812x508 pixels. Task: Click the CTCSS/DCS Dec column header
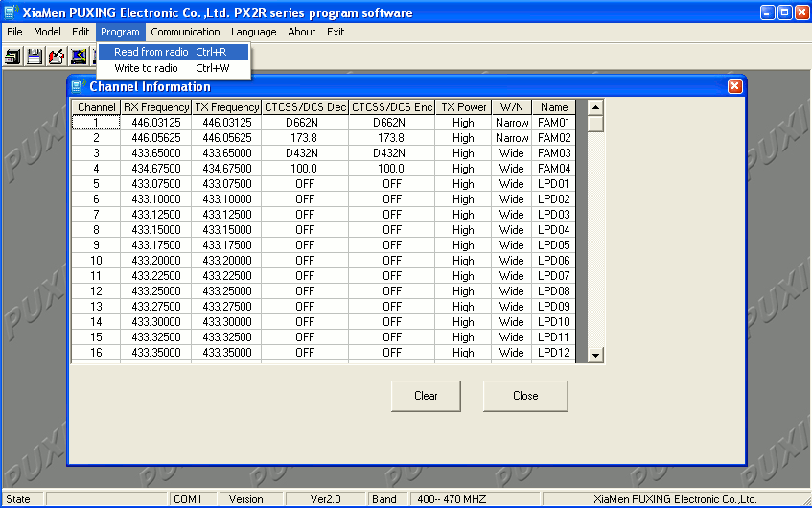coord(305,107)
